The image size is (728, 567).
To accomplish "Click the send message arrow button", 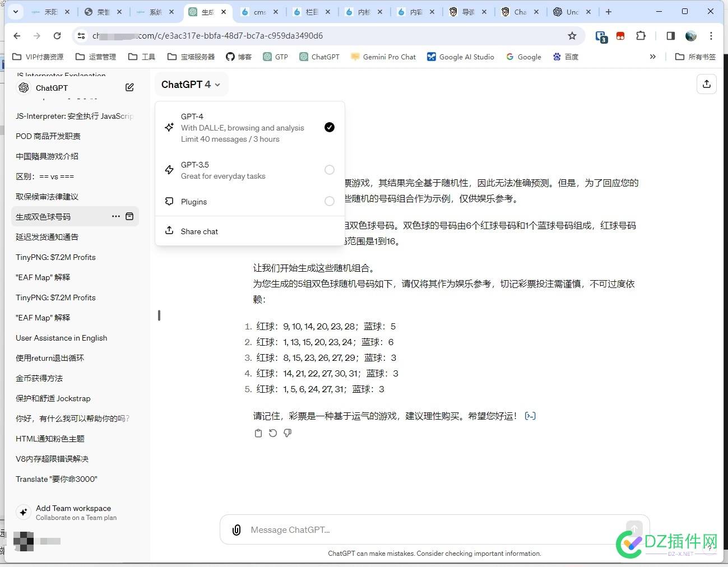I will [634, 529].
